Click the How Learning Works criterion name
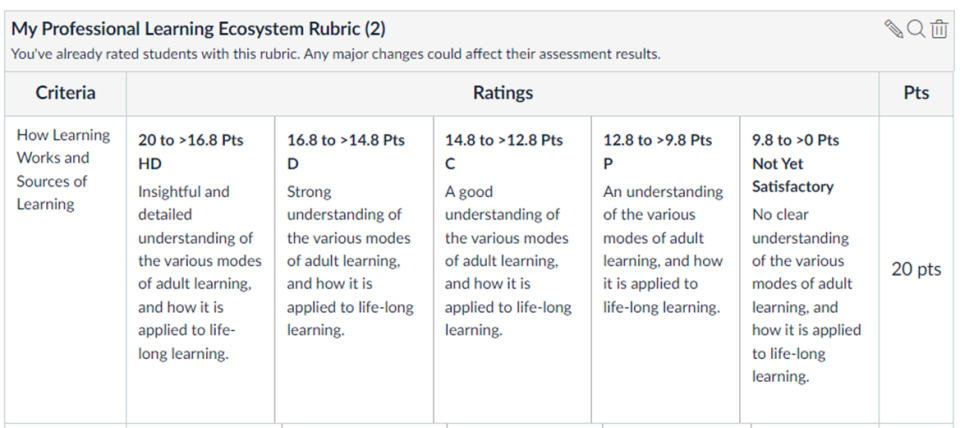 coord(64,169)
